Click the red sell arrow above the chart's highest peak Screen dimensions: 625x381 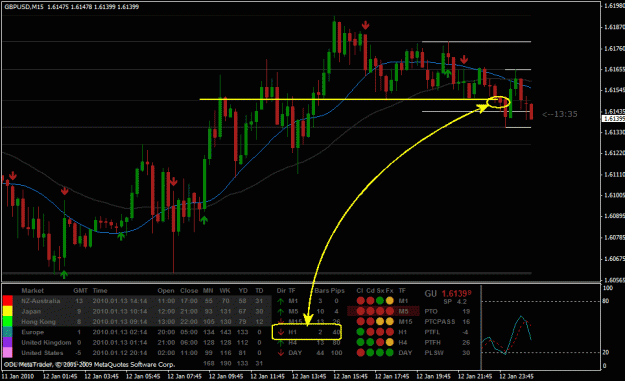coord(365,26)
